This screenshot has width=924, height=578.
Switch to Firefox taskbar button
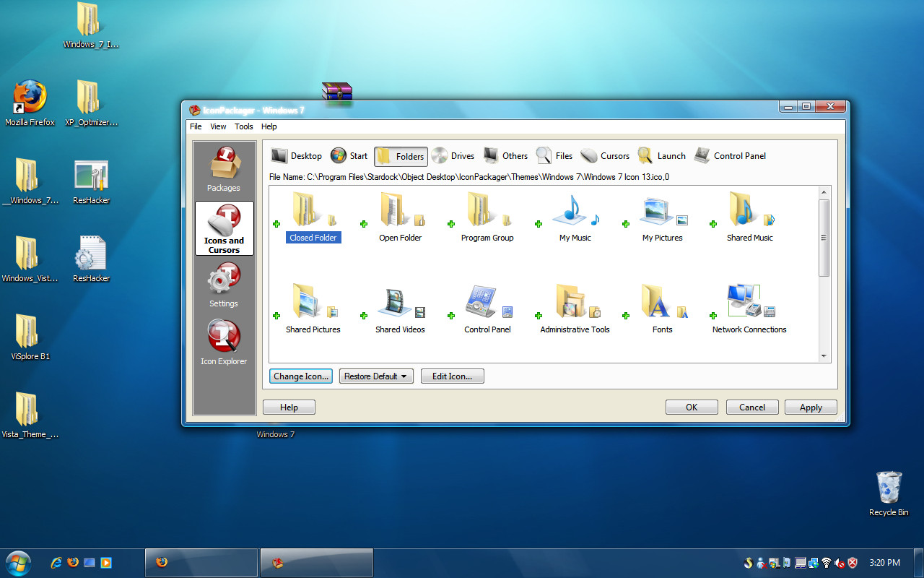[x=201, y=563]
